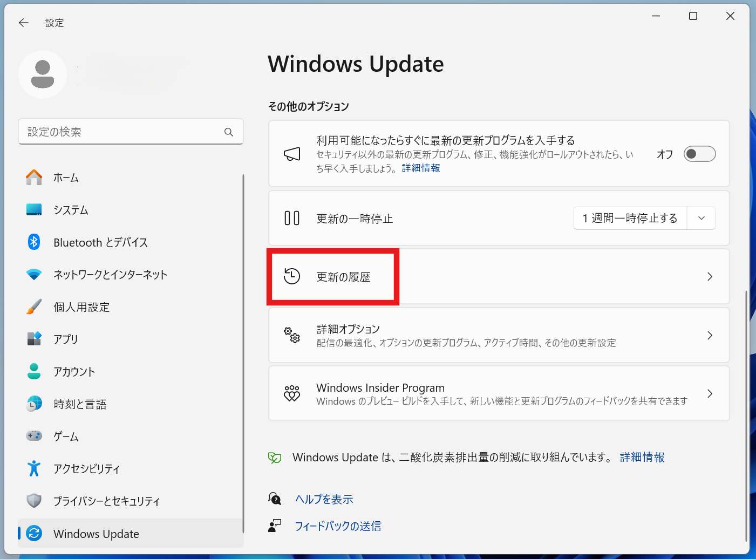This screenshot has width=756, height=559.
Task: Click the ヘルプを表示 link
Action: point(324,499)
